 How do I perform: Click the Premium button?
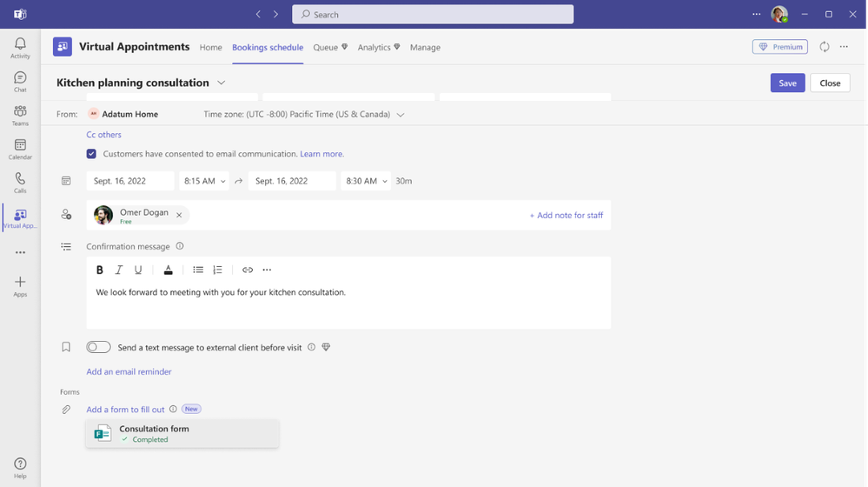[779, 47]
